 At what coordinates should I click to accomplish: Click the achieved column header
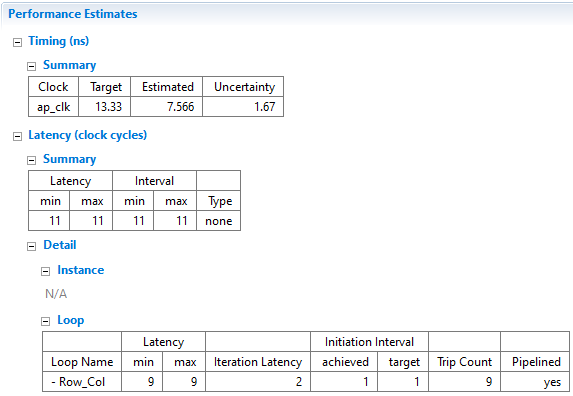tap(344, 362)
